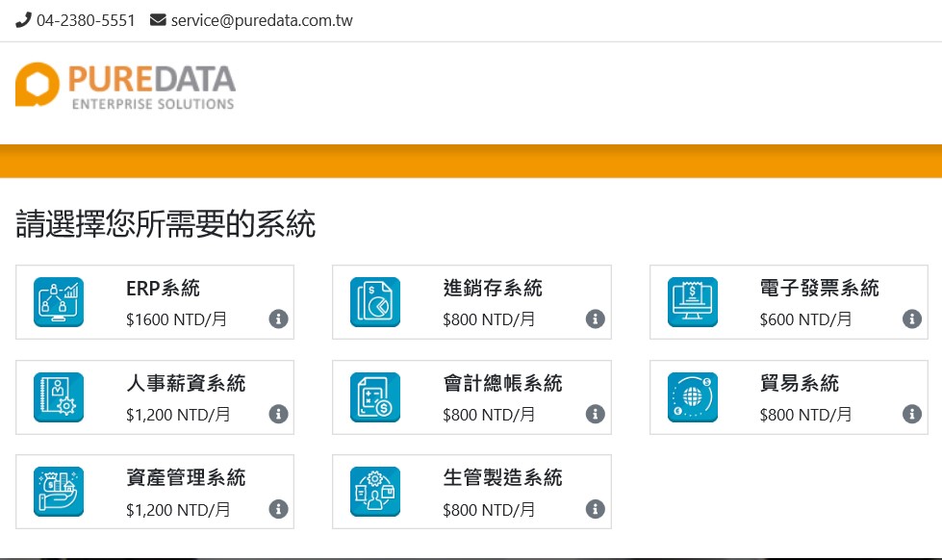Show info for 人事薪資系統
This screenshot has height=560, width=942.
[278, 414]
